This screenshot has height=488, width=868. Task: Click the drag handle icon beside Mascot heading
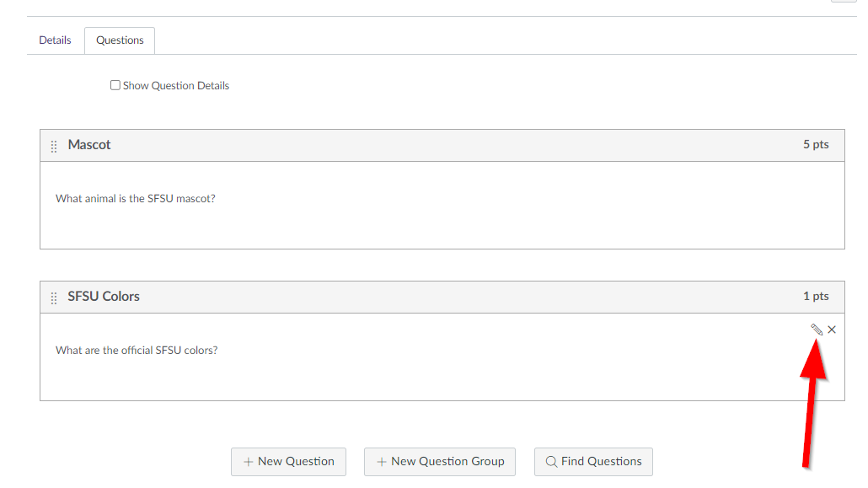54,144
